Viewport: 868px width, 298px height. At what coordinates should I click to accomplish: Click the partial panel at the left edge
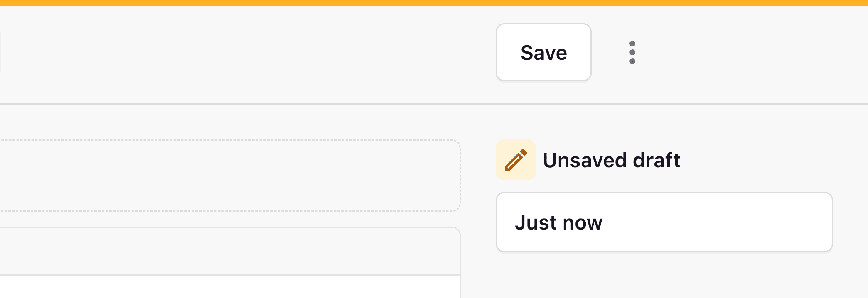tap(1, 52)
